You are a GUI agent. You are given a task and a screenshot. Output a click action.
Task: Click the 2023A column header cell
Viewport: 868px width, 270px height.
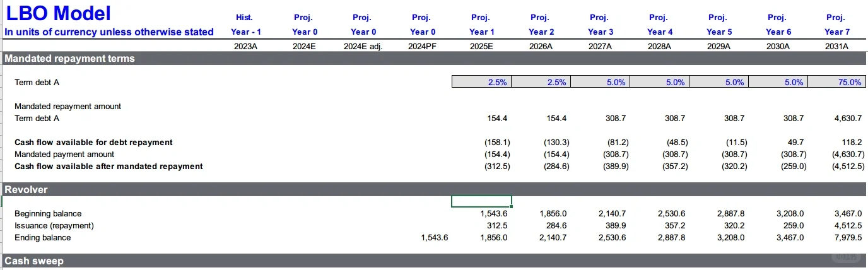click(245, 46)
